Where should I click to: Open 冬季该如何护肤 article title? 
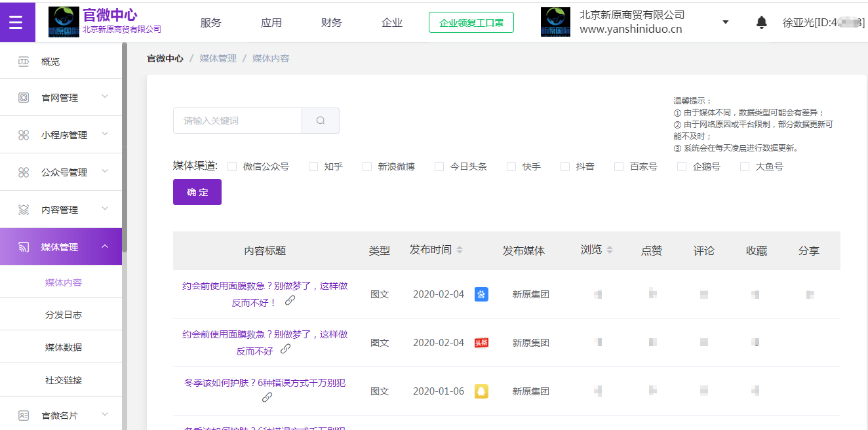(265, 383)
